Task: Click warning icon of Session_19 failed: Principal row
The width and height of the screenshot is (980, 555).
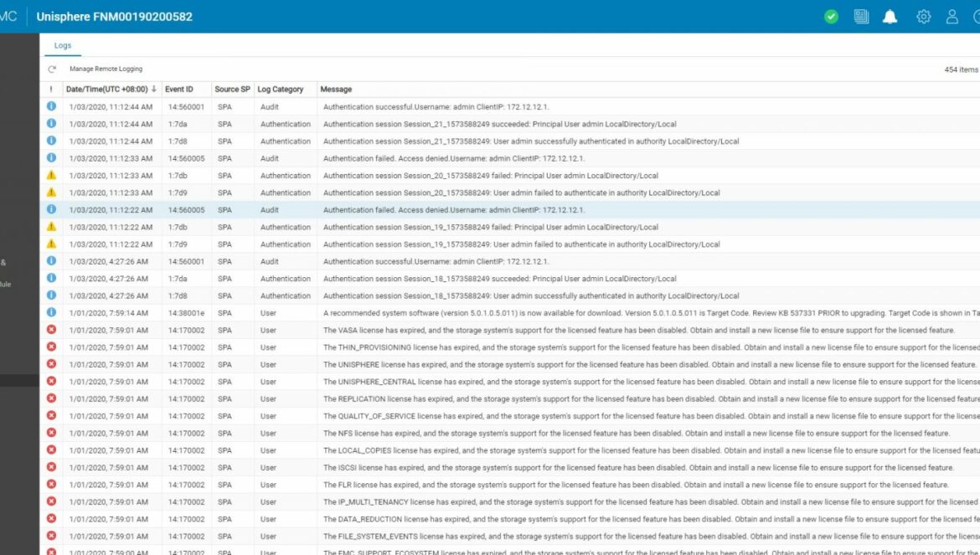Action: click(x=51, y=227)
